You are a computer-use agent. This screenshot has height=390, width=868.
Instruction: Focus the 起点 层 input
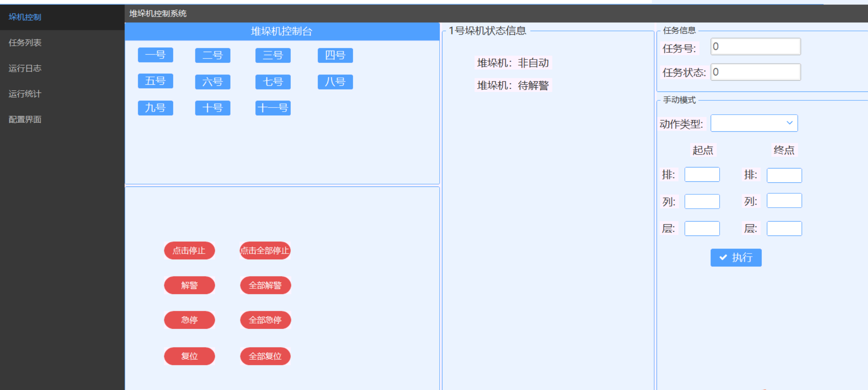702,229
